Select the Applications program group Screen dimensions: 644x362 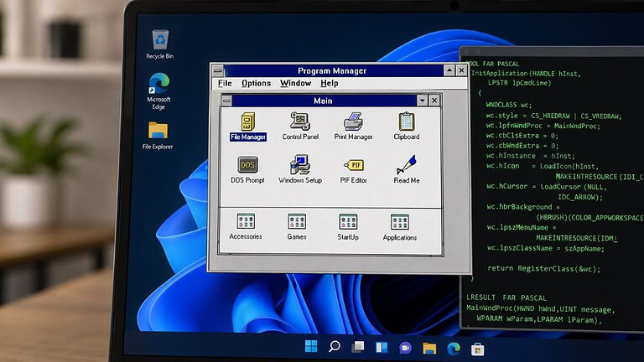[400, 228]
